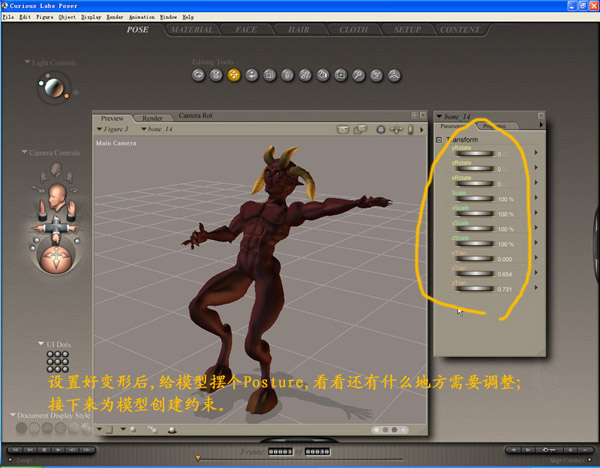Collapse the UI Dots section
This screenshot has height=468, width=600.
click(x=41, y=344)
